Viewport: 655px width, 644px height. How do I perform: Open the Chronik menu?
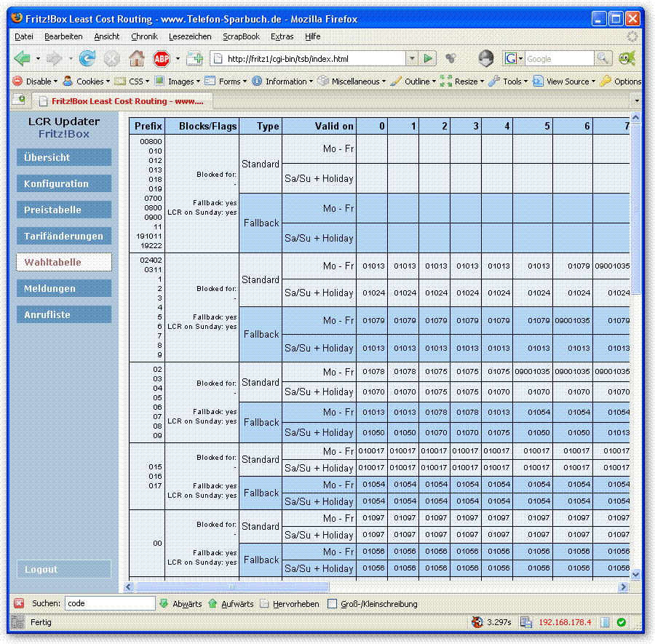[144, 36]
